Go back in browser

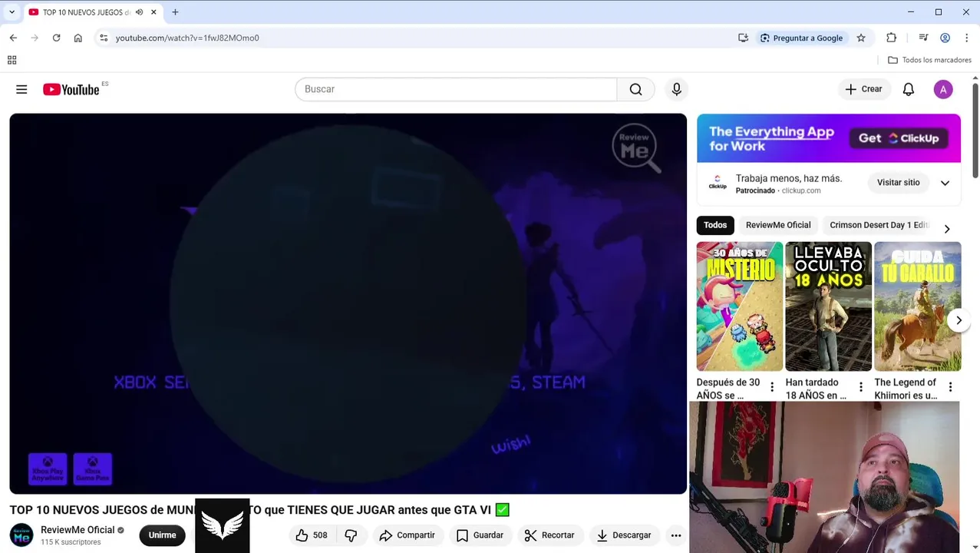(13, 38)
